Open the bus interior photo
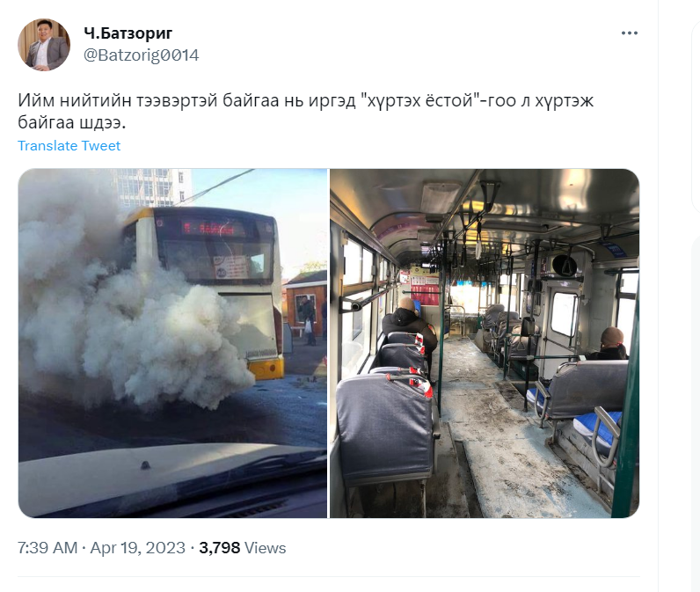Image resolution: width=700 pixels, height=592 pixels. pyautogui.click(x=485, y=343)
